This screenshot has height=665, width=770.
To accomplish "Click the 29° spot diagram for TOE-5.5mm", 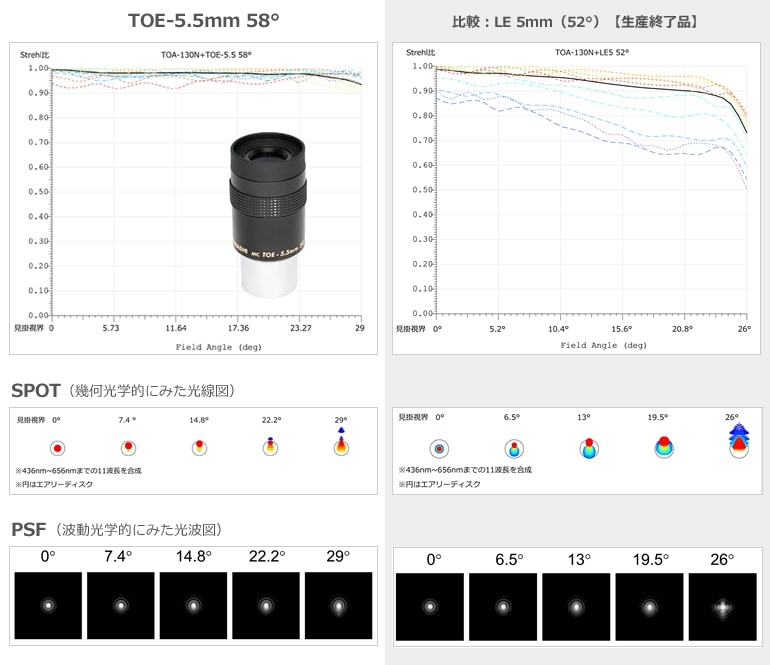I will (341, 444).
